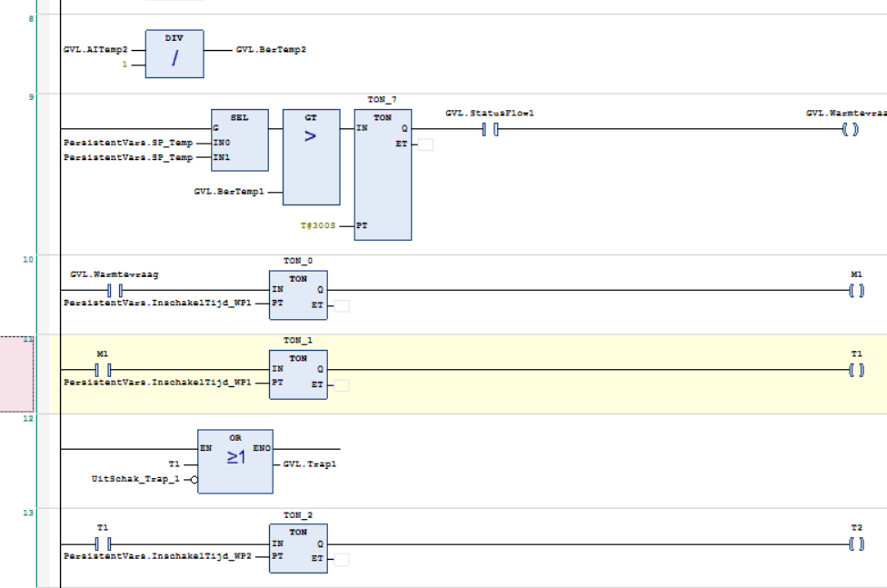Image resolution: width=887 pixels, height=588 pixels.
Task: Select the TON_1 timer block
Action: pyautogui.click(x=298, y=374)
